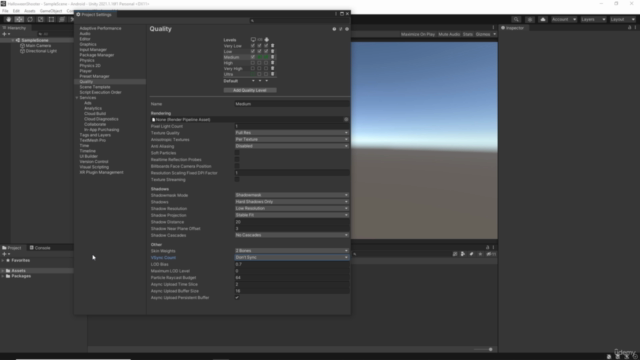Delete the Very High quality level

point(273,69)
